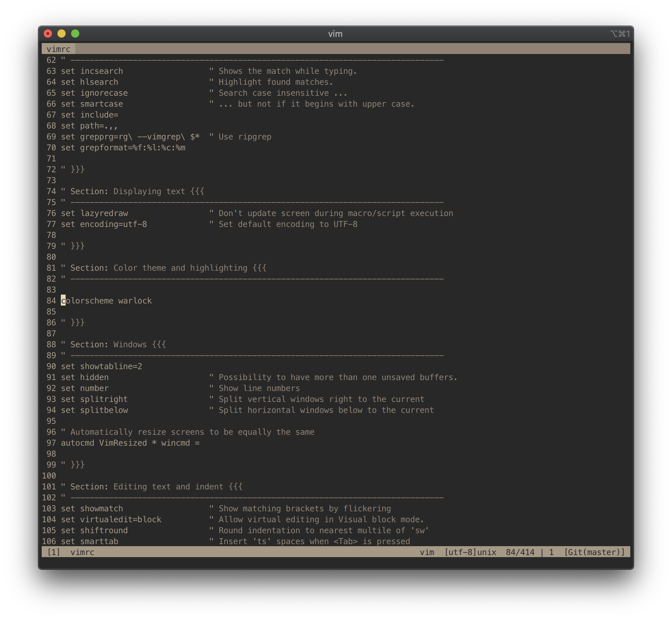The image size is (672, 620).
Task: Click the red close window button
Action: point(48,33)
